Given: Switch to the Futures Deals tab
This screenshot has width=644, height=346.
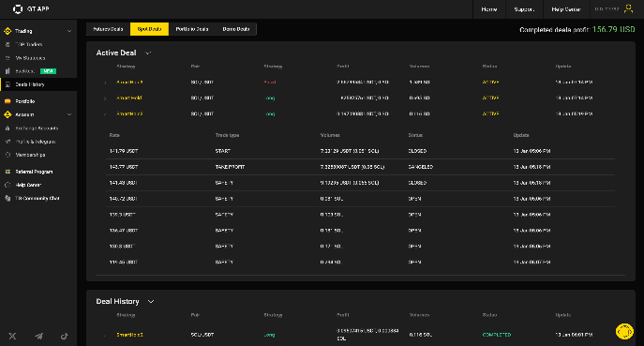Looking at the screenshot, I should tap(109, 29).
